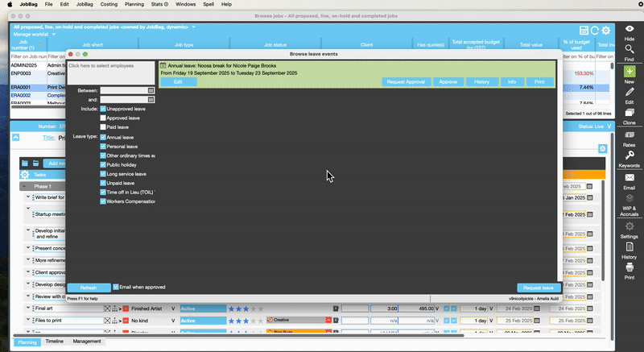Open Rates money icon in sidebar
The image size is (644, 352).
(630, 135)
